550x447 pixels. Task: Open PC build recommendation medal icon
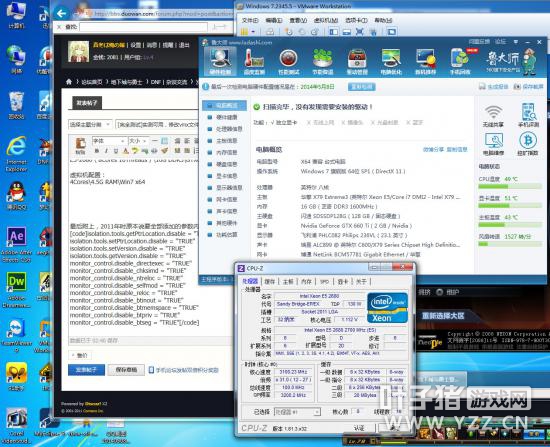click(425, 62)
